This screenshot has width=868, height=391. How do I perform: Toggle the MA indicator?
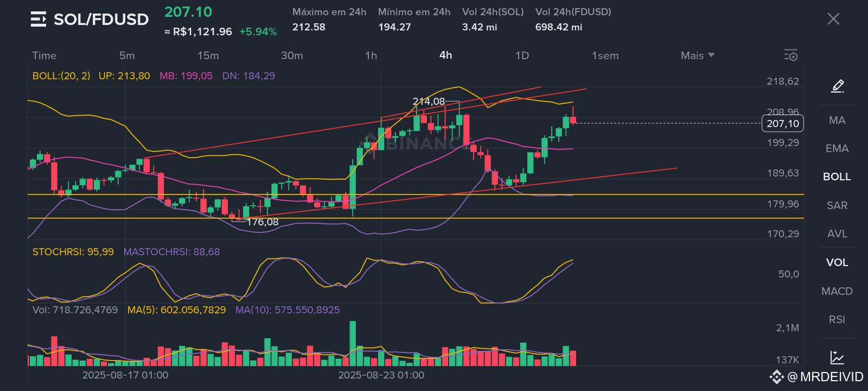coord(837,120)
